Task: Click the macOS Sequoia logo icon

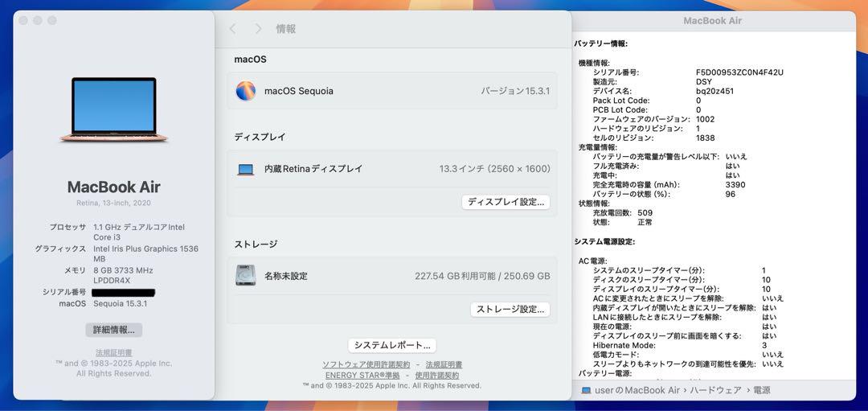Action: 246,91
